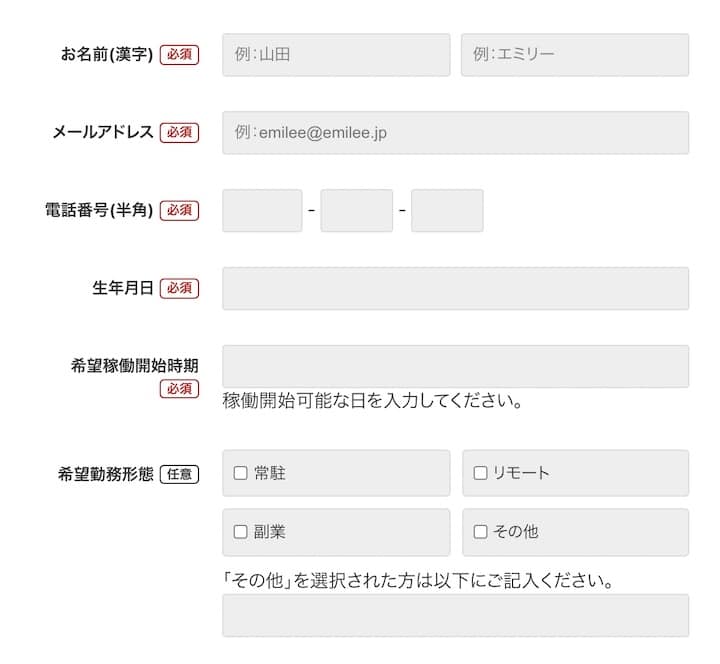
Task: Click the メールアドレス label
Action: [103, 133]
